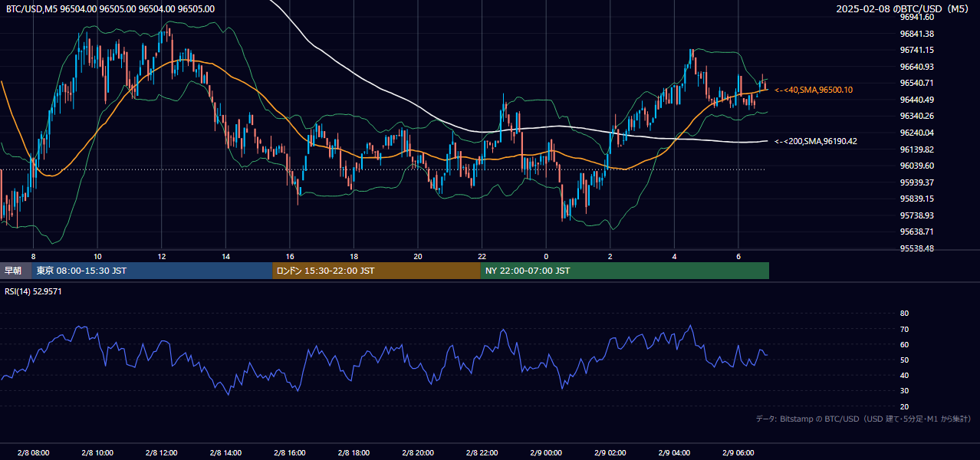The height and width of the screenshot is (460, 980).
Task: Click the RSI scale value 80
Action: coord(904,314)
